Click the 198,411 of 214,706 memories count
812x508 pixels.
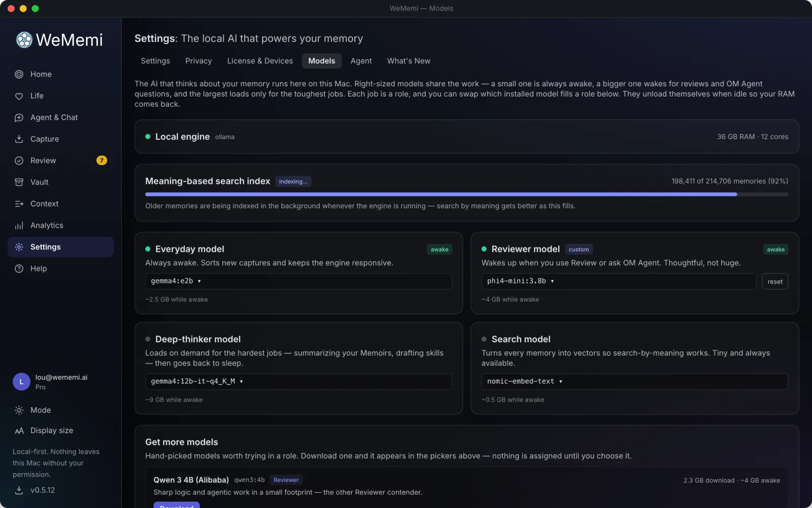pos(730,181)
